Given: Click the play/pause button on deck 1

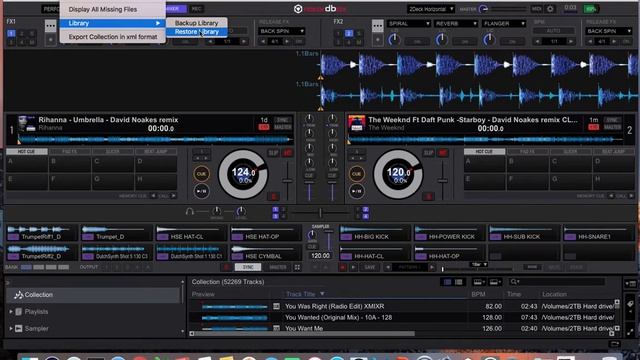Looking at the screenshot, I should click(201, 191).
